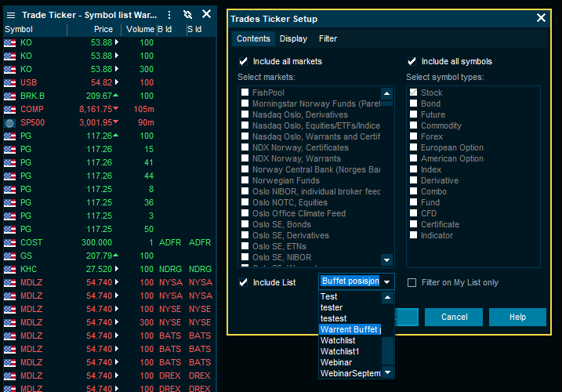Close the Trades Ticker Setup dialog
Viewport: 562px width, 392px height.
[x=541, y=18]
